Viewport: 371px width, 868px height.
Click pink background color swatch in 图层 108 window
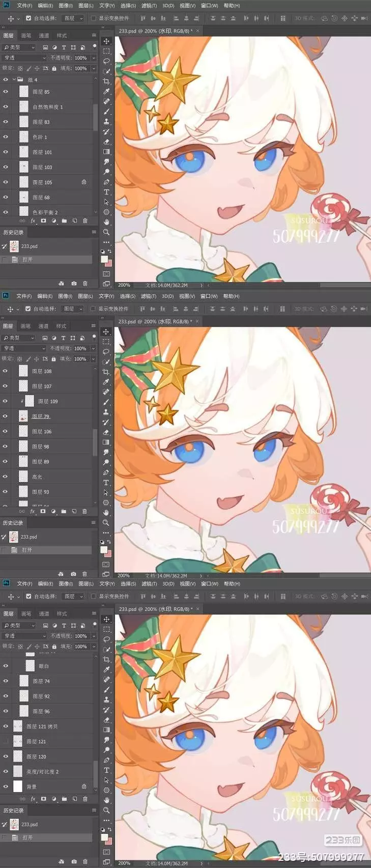click(x=108, y=553)
